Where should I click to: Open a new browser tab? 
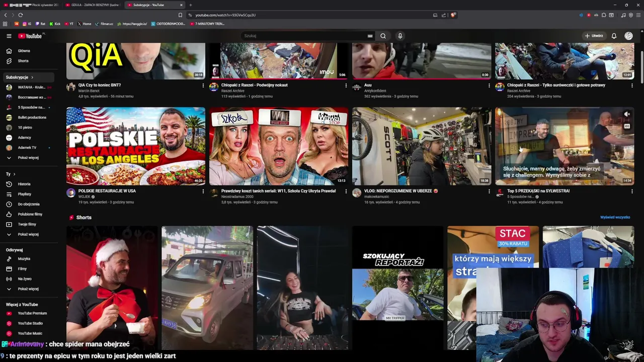click(x=190, y=5)
